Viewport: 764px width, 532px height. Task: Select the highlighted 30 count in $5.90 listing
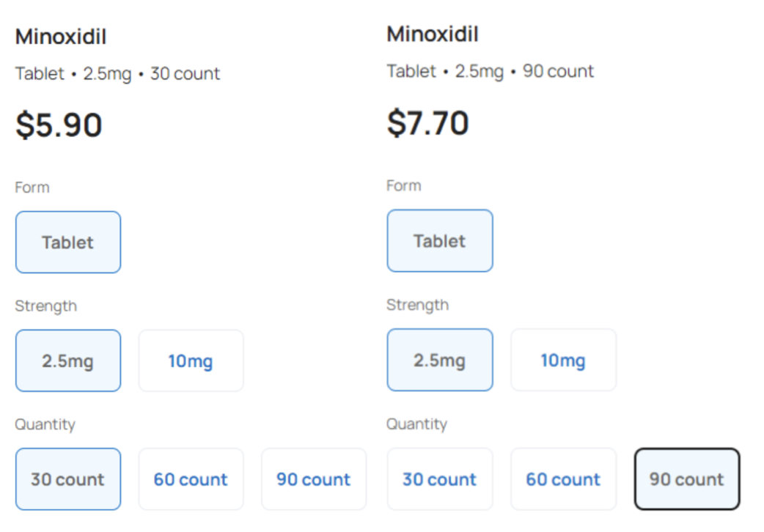(68, 480)
